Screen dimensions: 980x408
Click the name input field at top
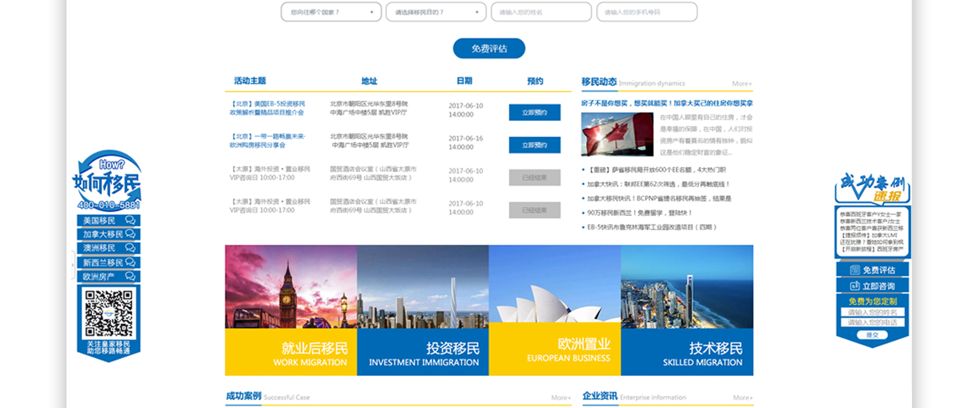point(541,12)
